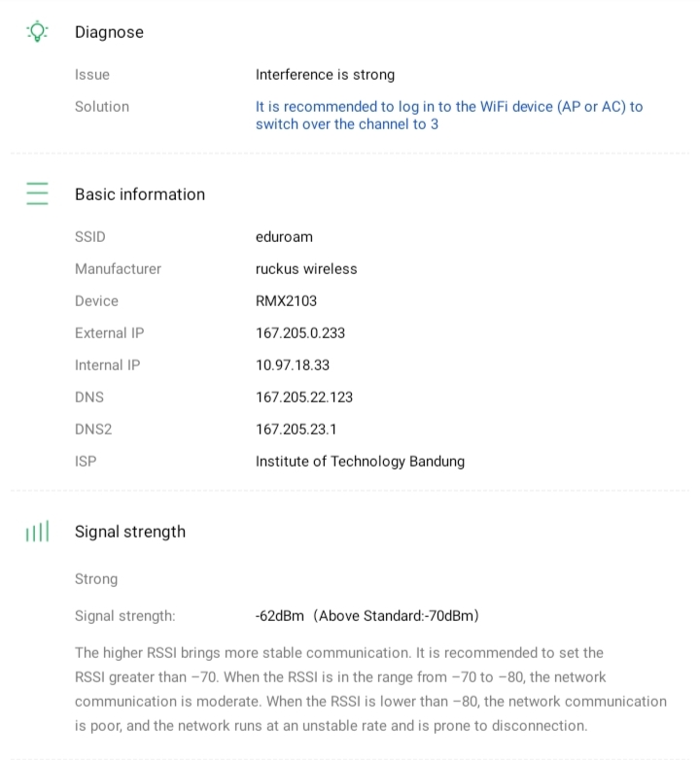Select the Basic information heading
Image resolution: width=700 pixels, height=760 pixels.
140,194
